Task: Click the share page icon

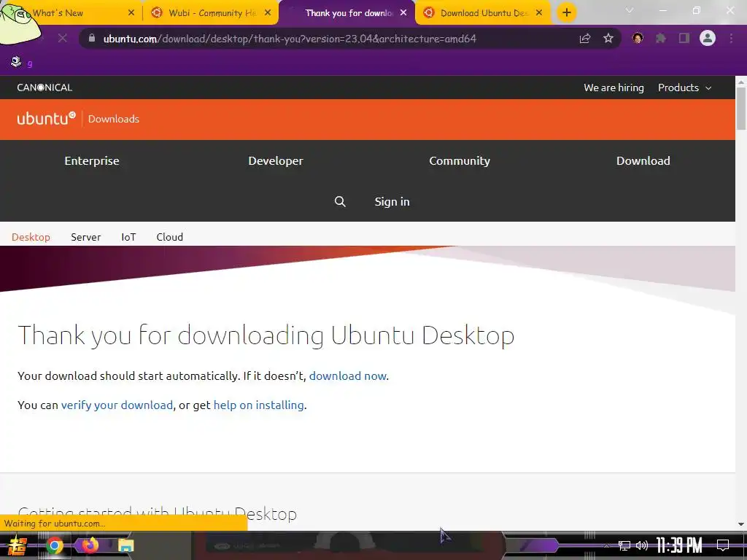Action: 585,39
